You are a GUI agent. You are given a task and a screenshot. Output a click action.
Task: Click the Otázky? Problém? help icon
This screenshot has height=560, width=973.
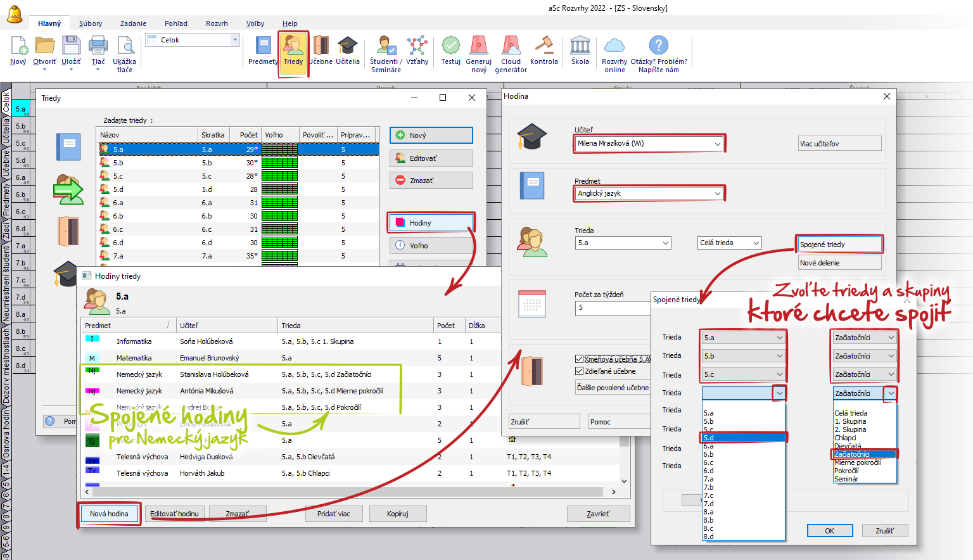tap(659, 46)
